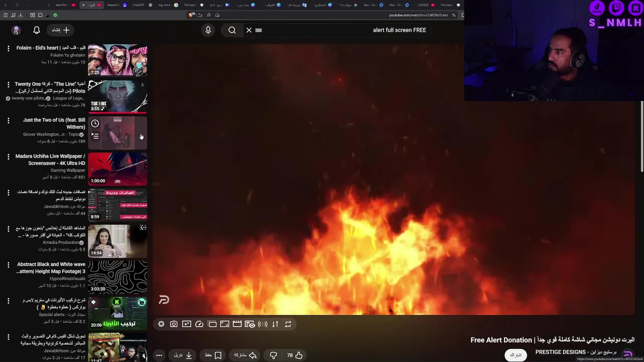Clear the search query with the X
Screen dimensions: 644x362
(249, 30)
